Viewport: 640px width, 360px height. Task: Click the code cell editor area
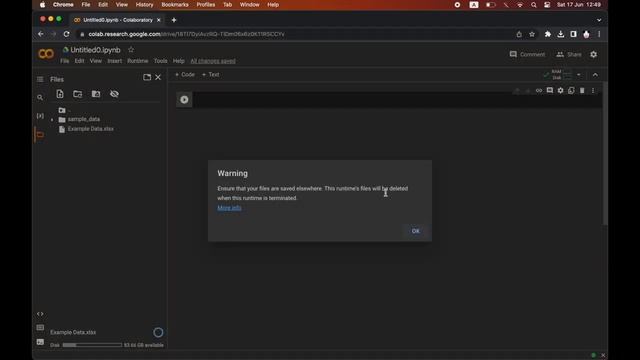click(397, 100)
